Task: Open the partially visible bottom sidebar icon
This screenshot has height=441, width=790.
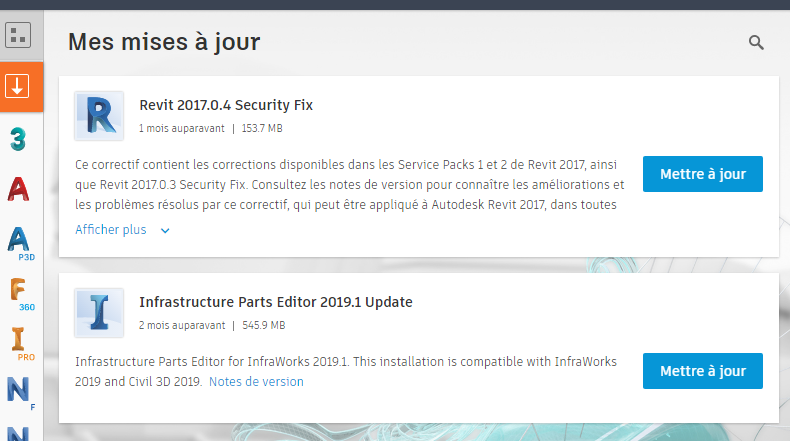Action: pyautogui.click(x=18, y=432)
